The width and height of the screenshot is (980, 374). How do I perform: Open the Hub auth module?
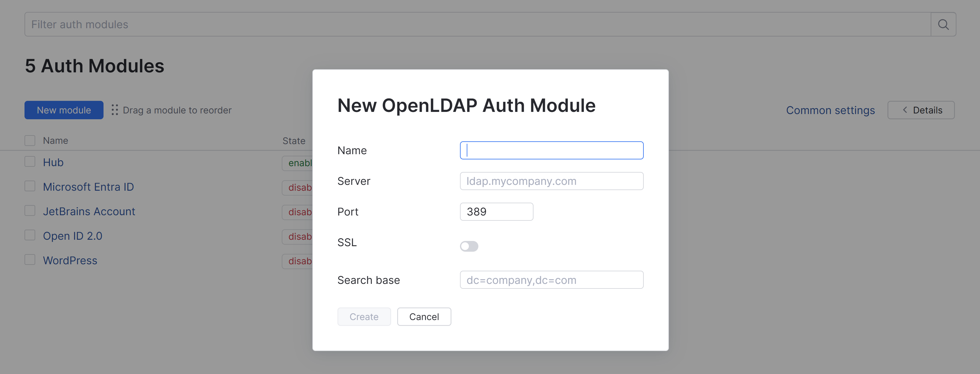click(x=53, y=162)
